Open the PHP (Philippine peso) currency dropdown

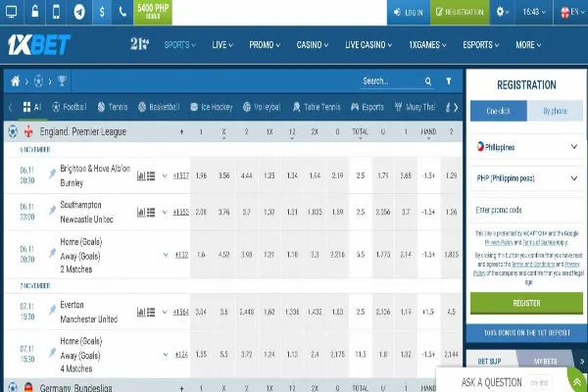tap(526, 178)
